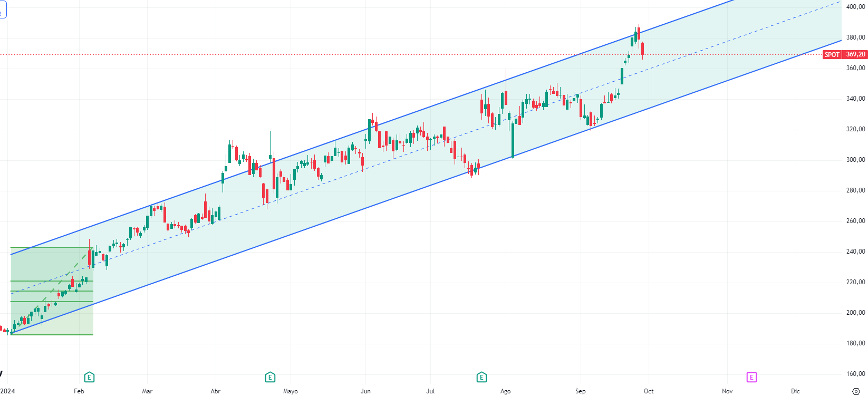Click the Dic label on time axis
Viewport: 868px width, 396px height.
point(795,391)
